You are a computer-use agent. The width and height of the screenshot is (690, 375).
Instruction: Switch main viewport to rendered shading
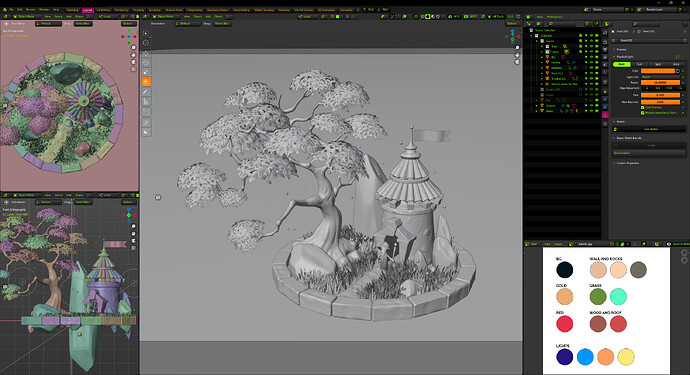click(438, 17)
